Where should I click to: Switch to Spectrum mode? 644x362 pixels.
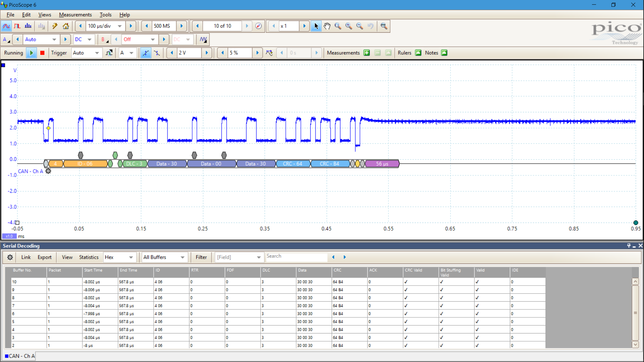click(28, 26)
